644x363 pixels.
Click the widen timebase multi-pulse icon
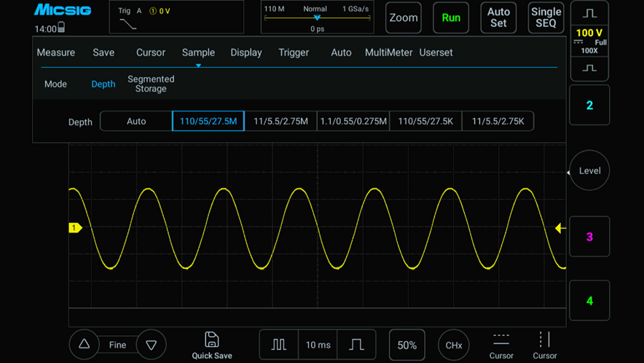tap(279, 345)
